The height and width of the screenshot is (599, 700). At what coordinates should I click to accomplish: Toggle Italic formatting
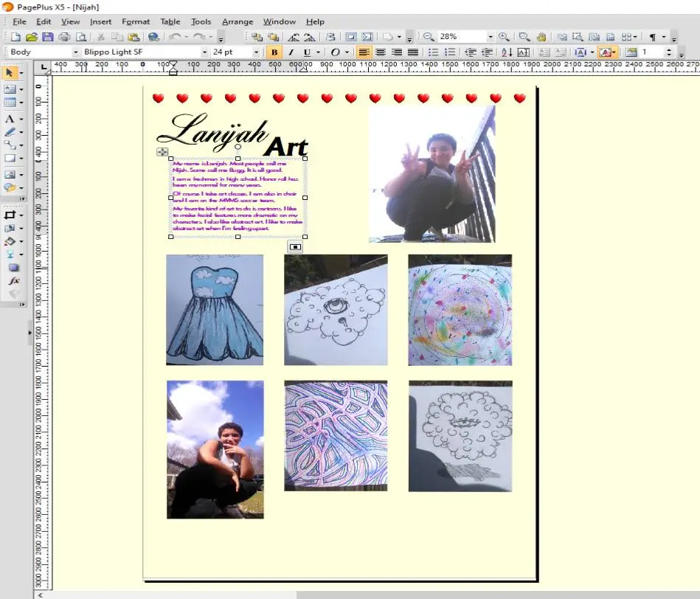coord(291,52)
